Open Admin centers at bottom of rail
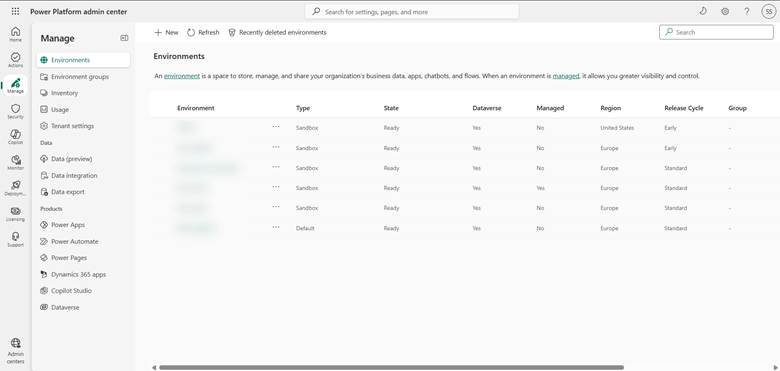780x371 pixels. click(15, 350)
